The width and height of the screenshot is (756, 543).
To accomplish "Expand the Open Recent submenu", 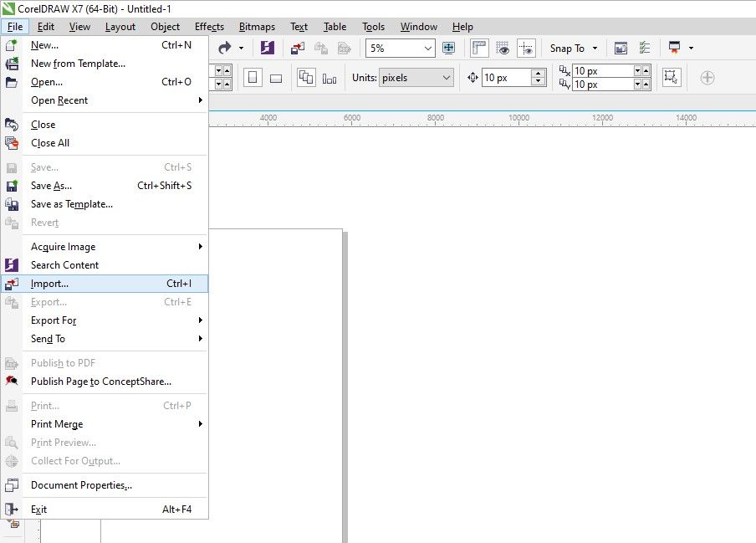I will pos(105,100).
